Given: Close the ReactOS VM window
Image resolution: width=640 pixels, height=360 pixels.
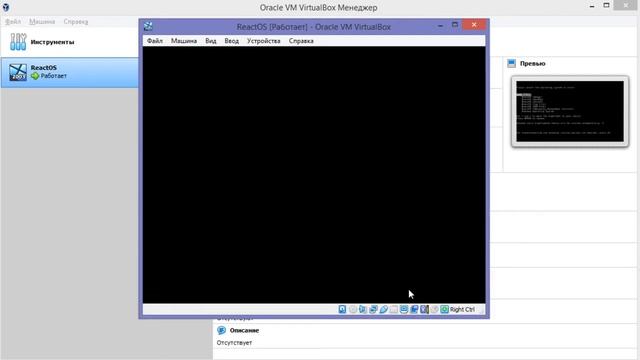Looking at the screenshot, I should (474, 25).
